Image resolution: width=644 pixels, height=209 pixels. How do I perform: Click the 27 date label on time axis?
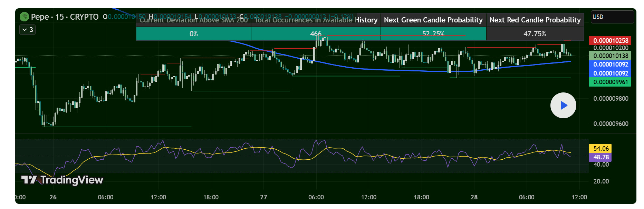click(x=263, y=197)
